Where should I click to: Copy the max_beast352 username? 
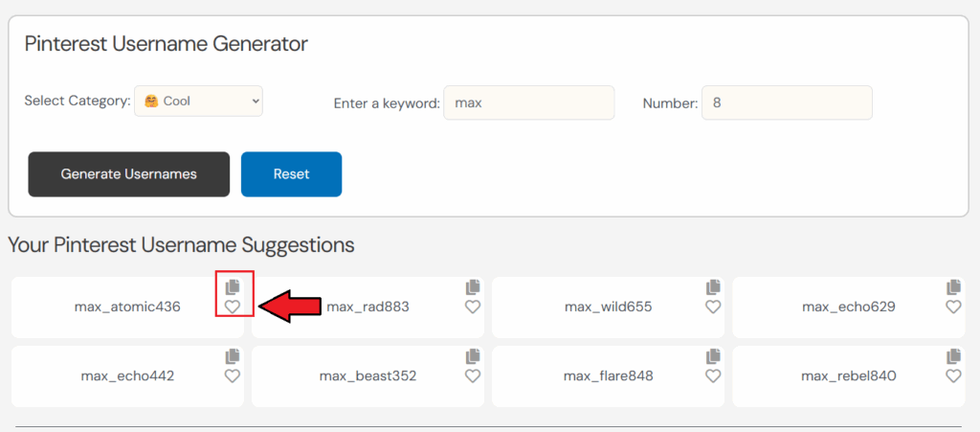pos(473,356)
